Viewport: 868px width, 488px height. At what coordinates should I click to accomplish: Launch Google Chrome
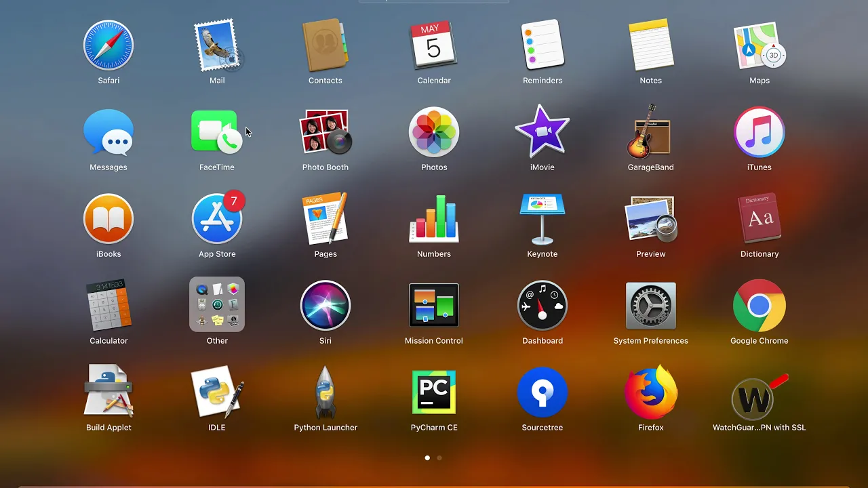759,306
